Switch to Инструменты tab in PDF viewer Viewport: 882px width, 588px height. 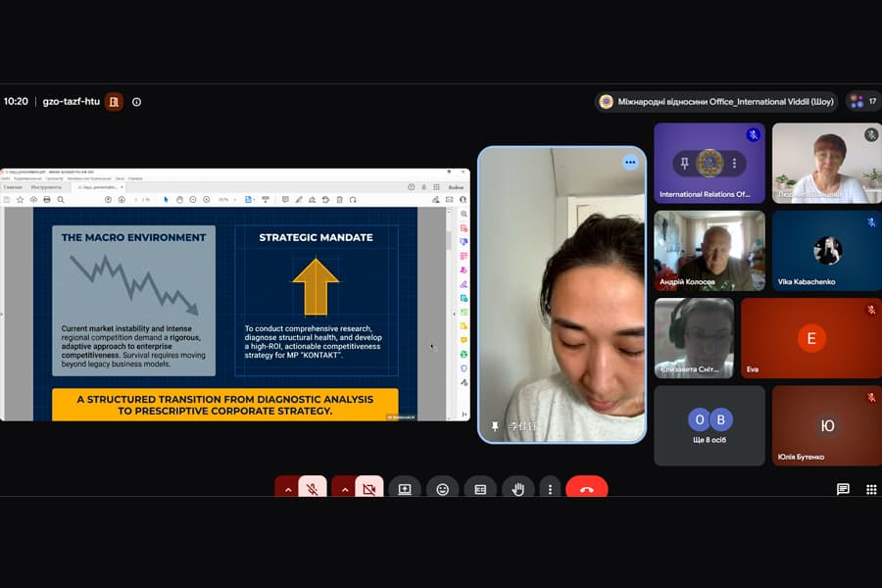46,187
